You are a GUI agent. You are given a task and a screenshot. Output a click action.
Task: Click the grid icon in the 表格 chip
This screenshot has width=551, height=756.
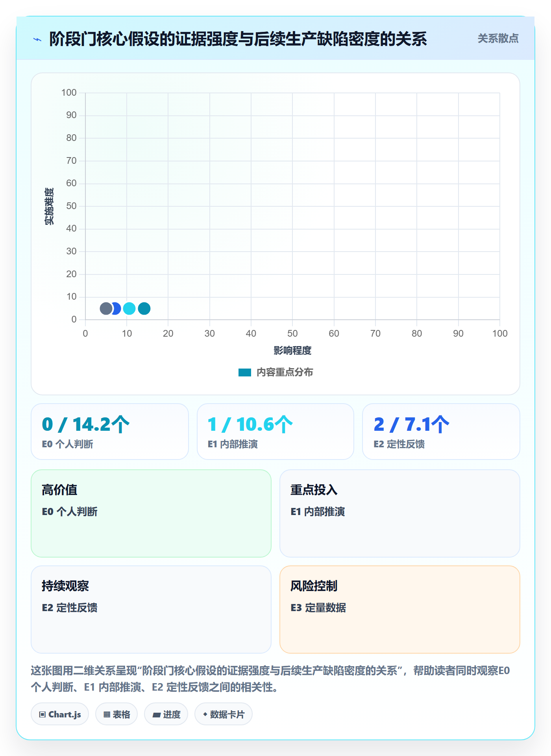click(x=107, y=715)
